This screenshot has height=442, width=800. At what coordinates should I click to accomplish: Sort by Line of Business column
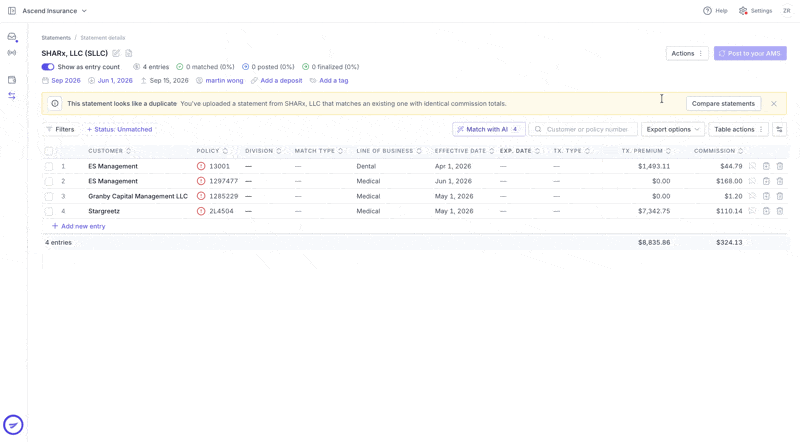tap(389, 151)
